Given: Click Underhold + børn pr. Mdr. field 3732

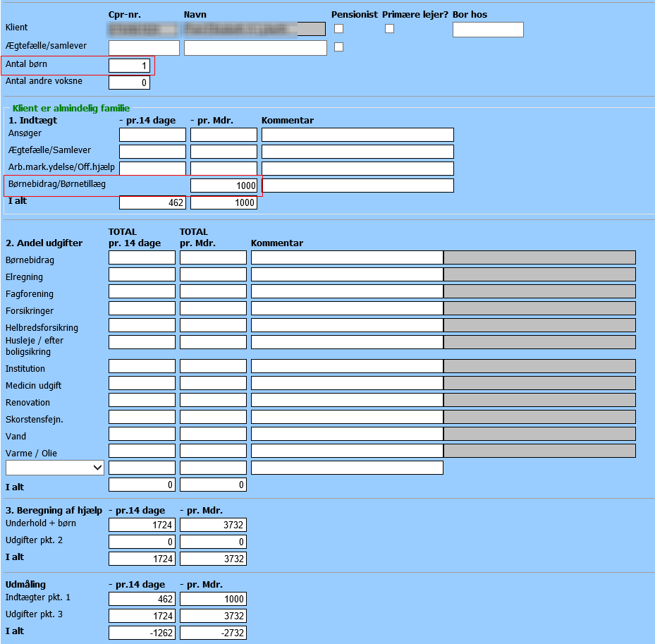Looking at the screenshot, I should tap(213, 525).
